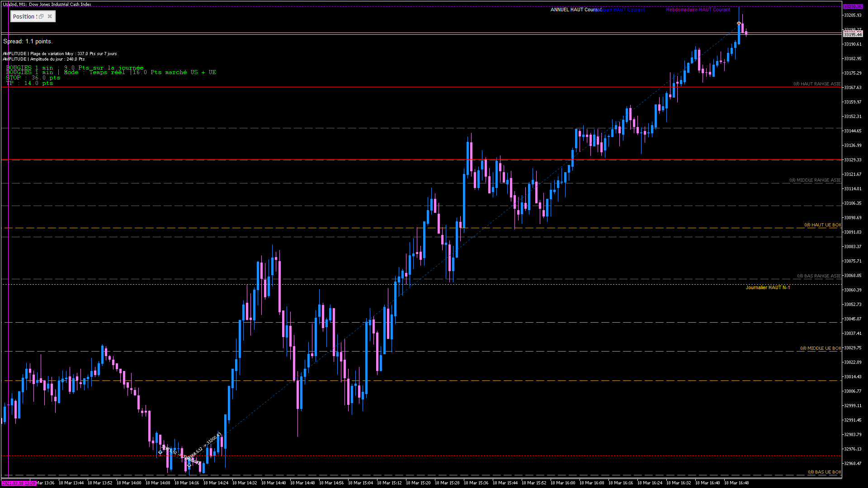Click the 0/0 MIDDLE RANGE ASIE label

[815, 180]
